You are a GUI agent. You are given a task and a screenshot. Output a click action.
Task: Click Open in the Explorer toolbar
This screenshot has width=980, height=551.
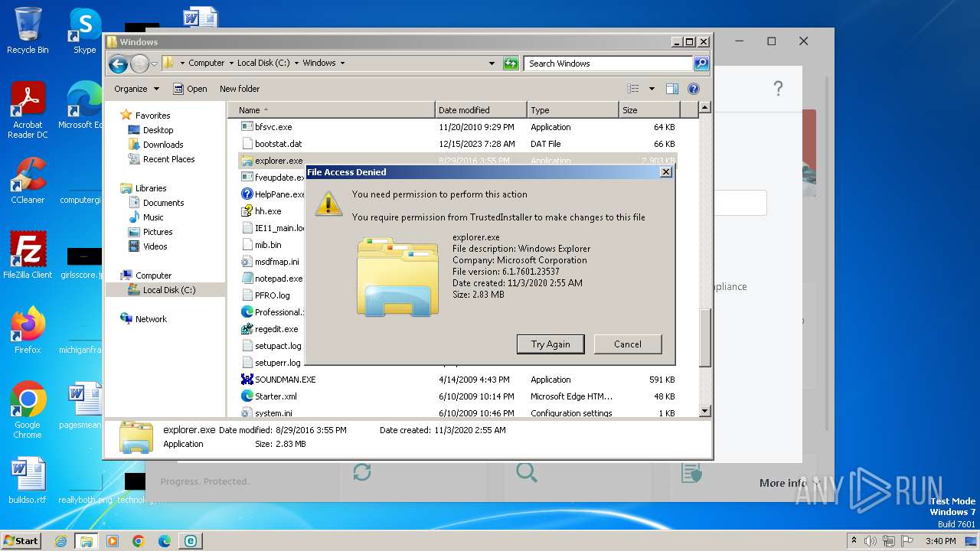(190, 89)
